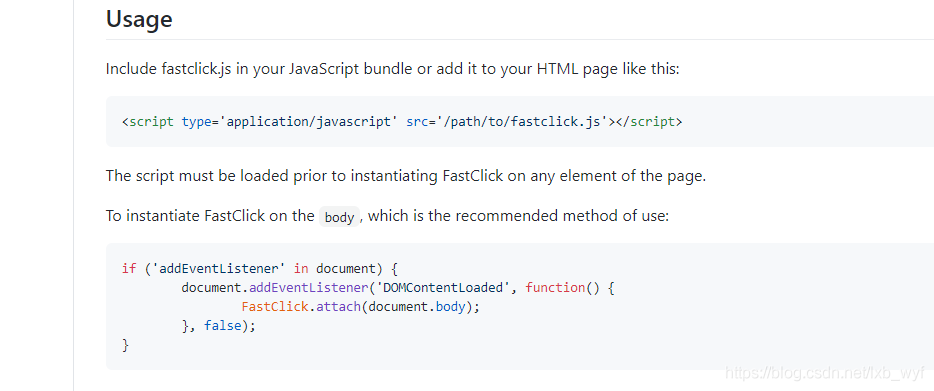The image size is (934, 391).
Task: Click the script tag code line
Action: [402, 122]
